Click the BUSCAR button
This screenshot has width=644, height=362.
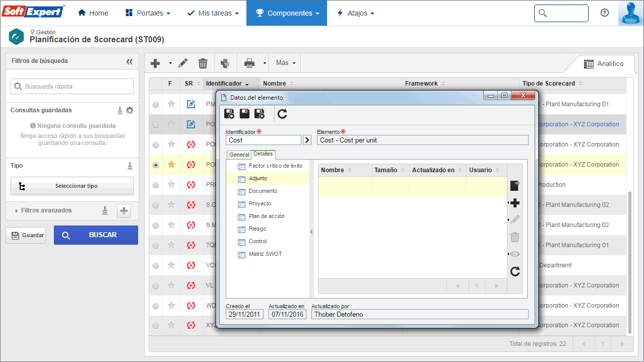[x=96, y=235]
